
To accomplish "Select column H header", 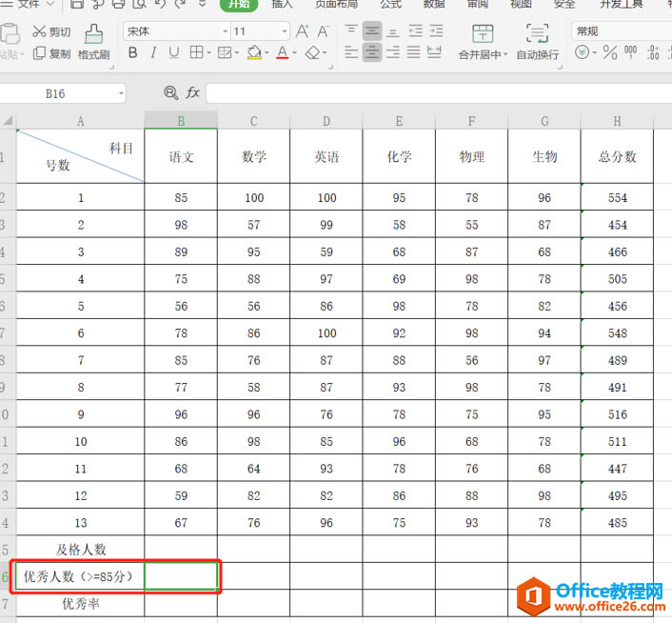I will (x=617, y=121).
